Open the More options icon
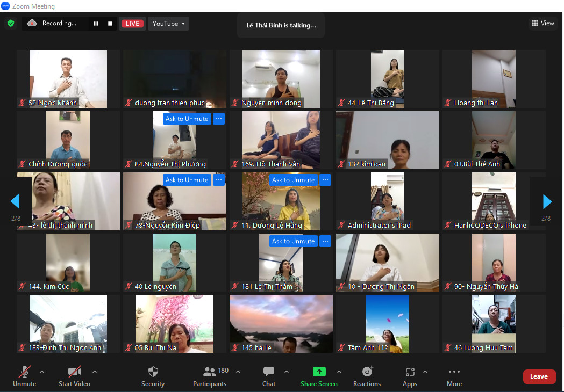This screenshot has height=392, width=564. [454, 372]
